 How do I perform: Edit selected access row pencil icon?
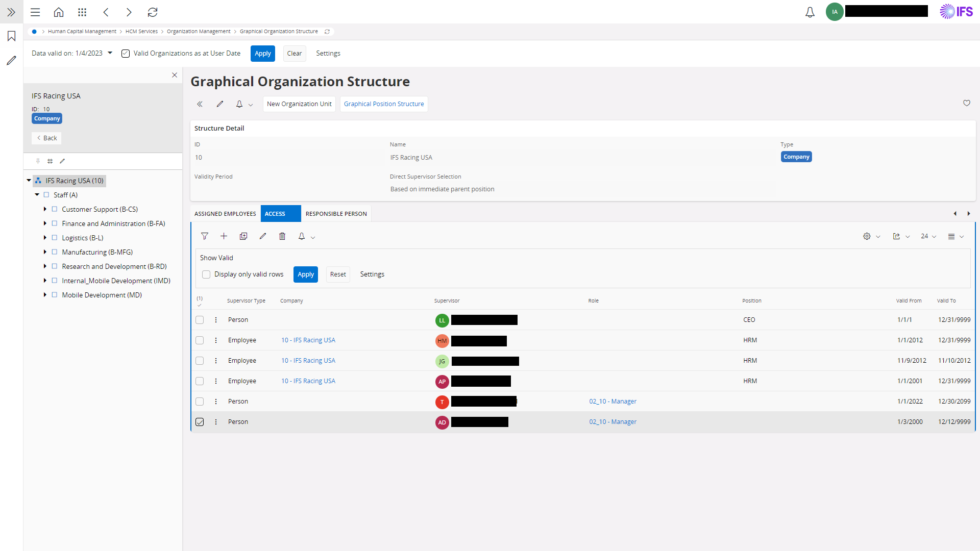click(263, 236)
